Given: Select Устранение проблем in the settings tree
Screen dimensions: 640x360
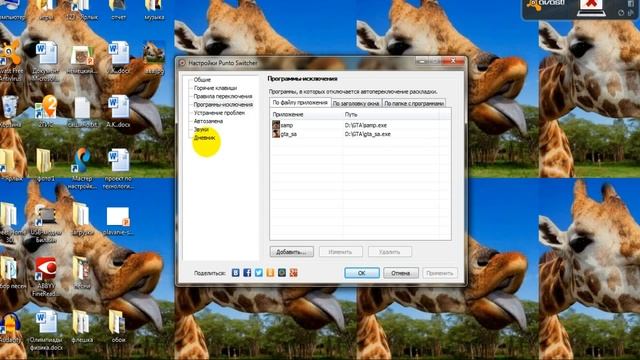Looking at the screenshot, I should click(219, 113).
